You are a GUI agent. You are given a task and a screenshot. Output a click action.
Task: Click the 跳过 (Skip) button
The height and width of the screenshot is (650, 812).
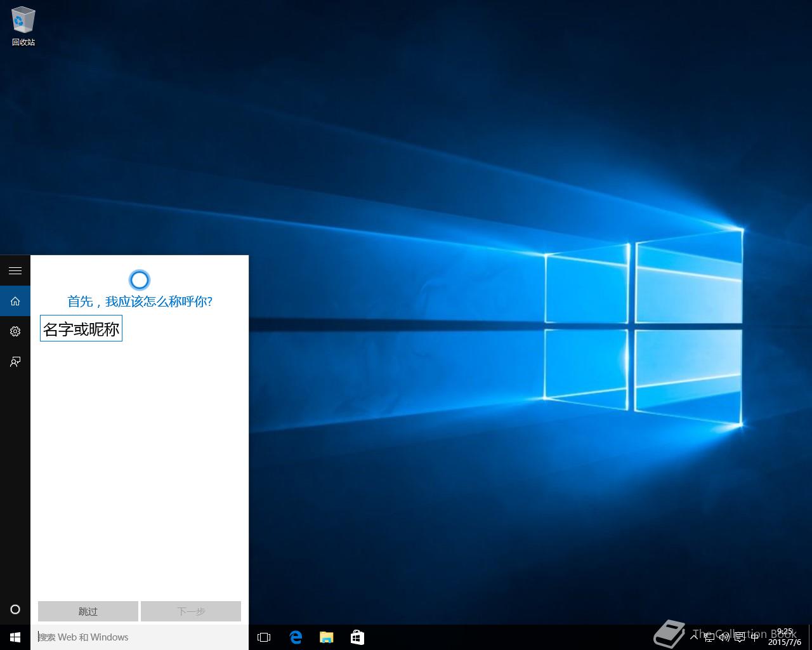click(88, 611)
